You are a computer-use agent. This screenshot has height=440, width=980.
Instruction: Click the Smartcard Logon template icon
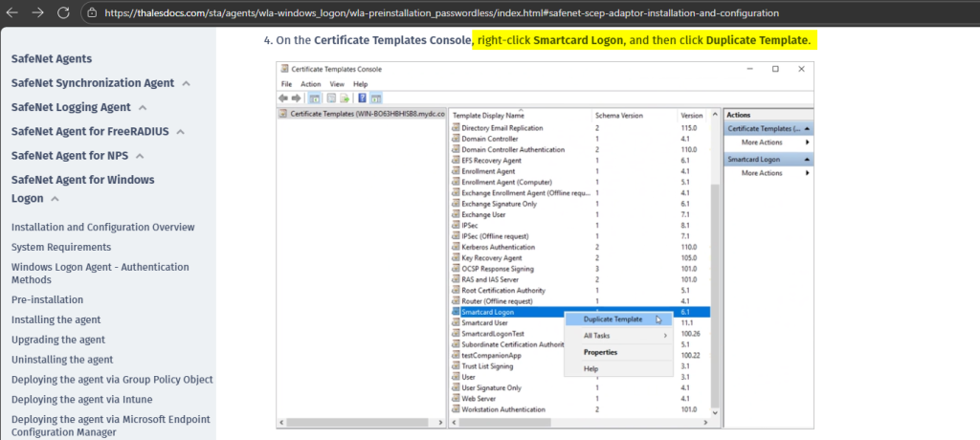point(456,312)
